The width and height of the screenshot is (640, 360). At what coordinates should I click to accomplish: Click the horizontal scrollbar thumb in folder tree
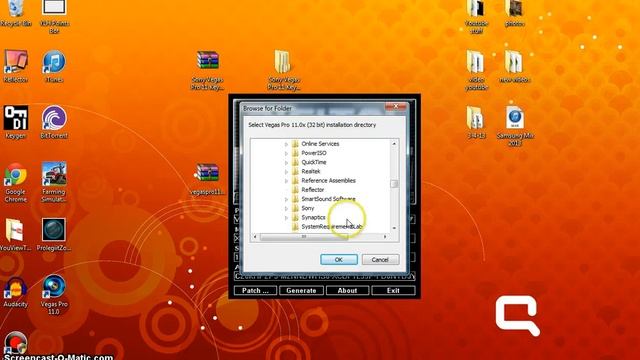(304, 237)
